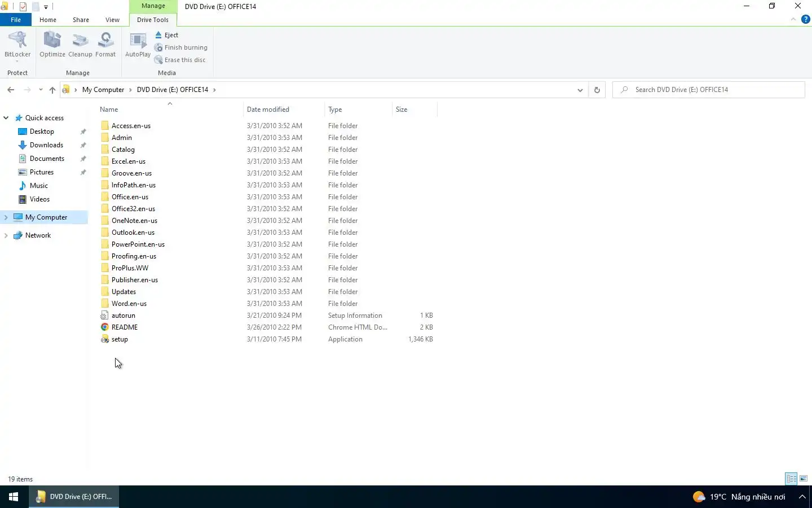Screen dimensions: 812x508
Task: Click the Optimize drive icon
Action: coord(52,45)
